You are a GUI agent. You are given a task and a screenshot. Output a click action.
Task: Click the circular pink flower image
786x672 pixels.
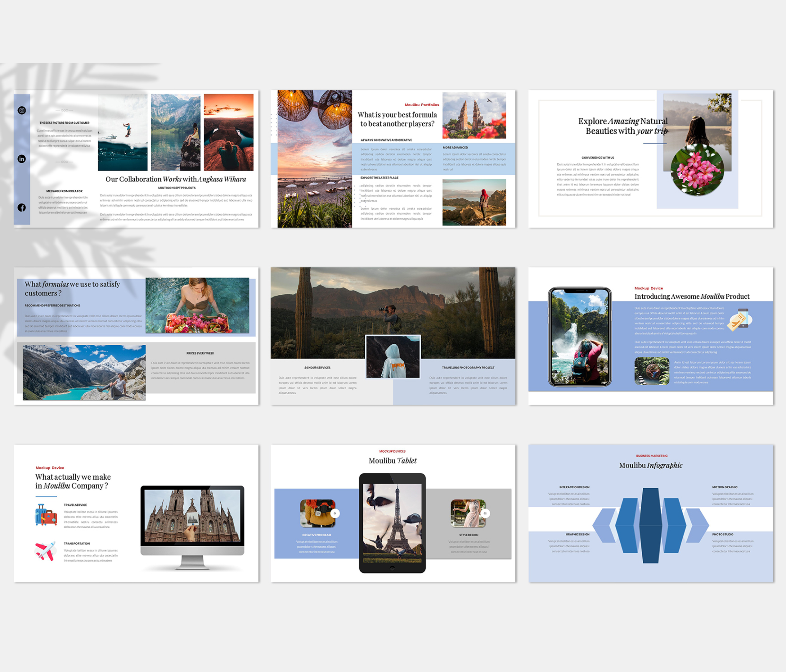click(x=697, y=169)
